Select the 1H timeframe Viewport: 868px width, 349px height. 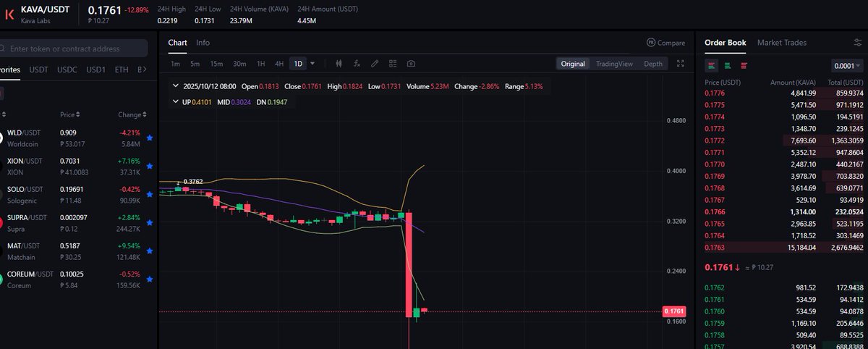[x=261, y=64]
